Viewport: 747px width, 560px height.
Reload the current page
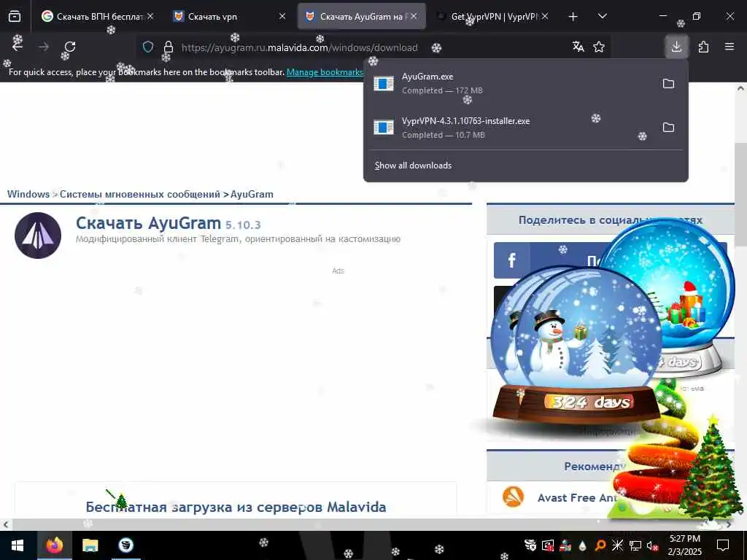pyautogui.click(x=70, y=47)
